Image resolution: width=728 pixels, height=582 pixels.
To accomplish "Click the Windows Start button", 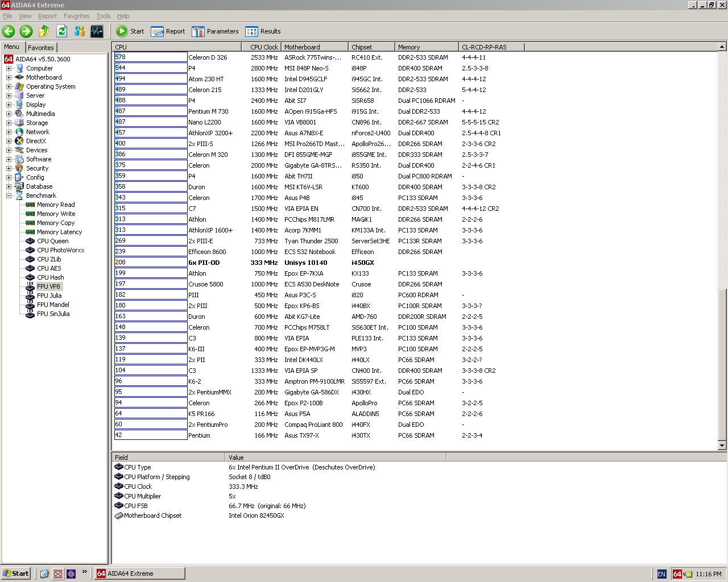I will (x=15, y=573).
